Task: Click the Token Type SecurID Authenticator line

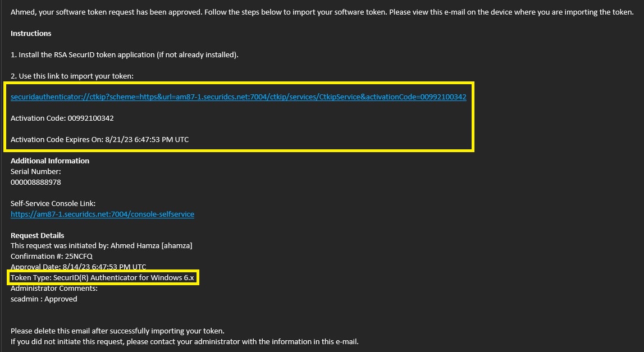Action: [x=102, y=278]
